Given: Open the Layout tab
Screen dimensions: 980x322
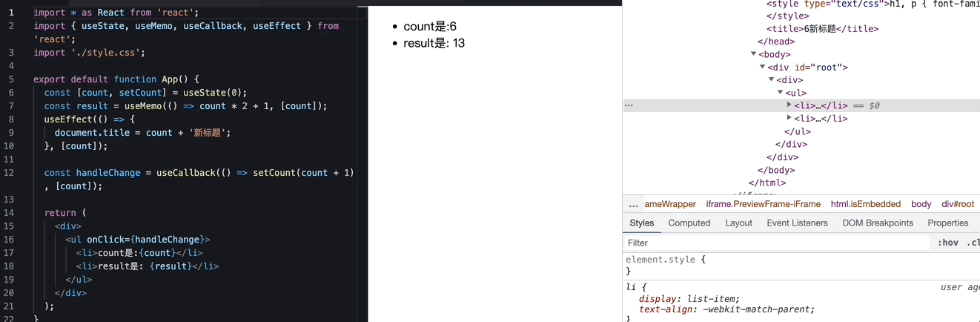Looking at the screenshot, I should pos(738,223).
